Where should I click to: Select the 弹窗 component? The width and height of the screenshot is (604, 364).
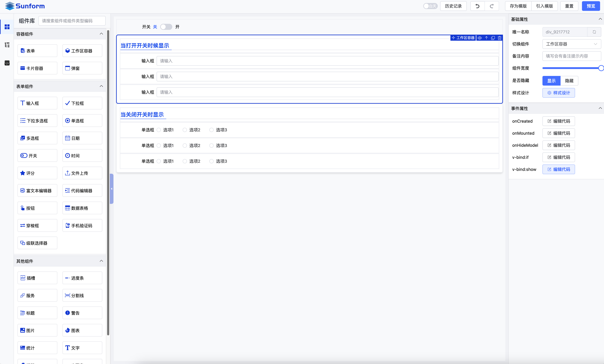pyautogui.click(x=82, y=68)
